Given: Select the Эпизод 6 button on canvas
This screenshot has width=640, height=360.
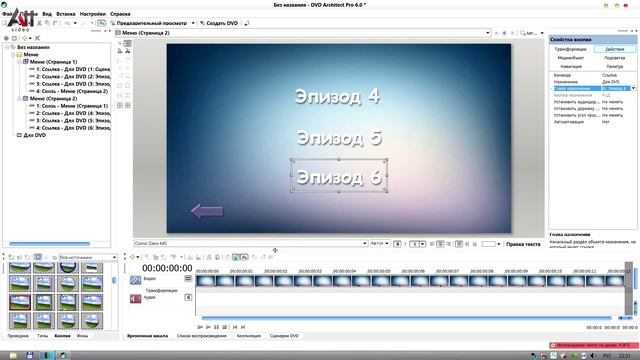Looking at the screenshot, I should tap(339, 176).
